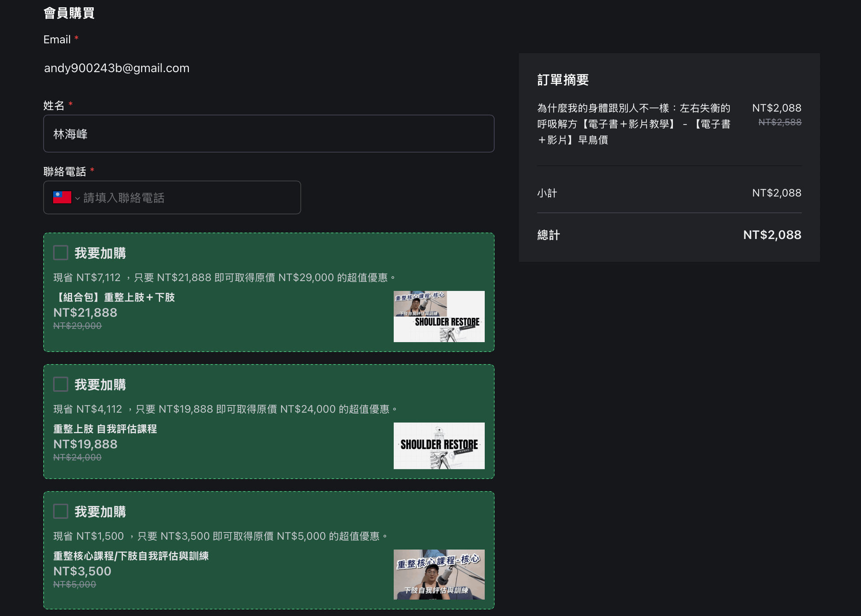Check add-on box for 重整上肢 自我評估課程

pos(61,384)
